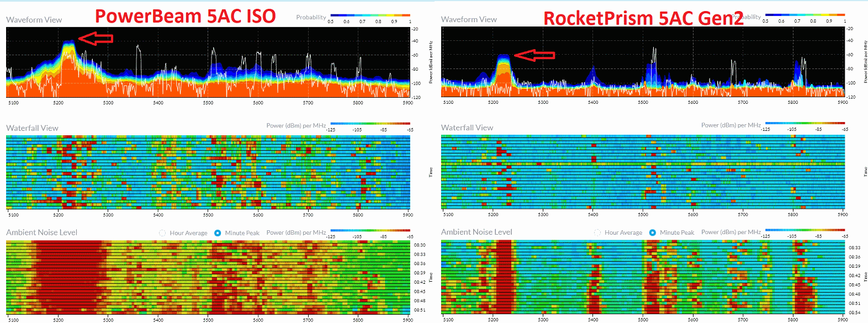Click the PowerBeam waterfall power color scale
Image resolution: width=868 pixels, height=323 pixels.
coord(370,124)
